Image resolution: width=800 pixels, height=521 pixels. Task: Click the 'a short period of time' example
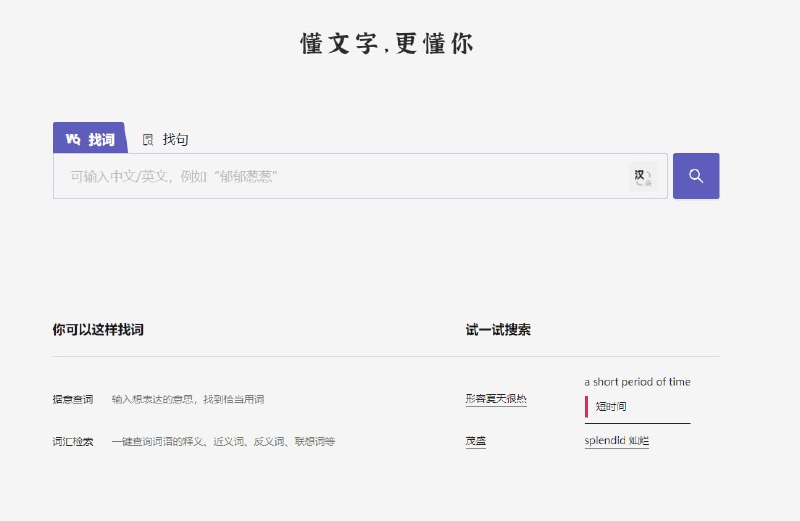point(637,382)
